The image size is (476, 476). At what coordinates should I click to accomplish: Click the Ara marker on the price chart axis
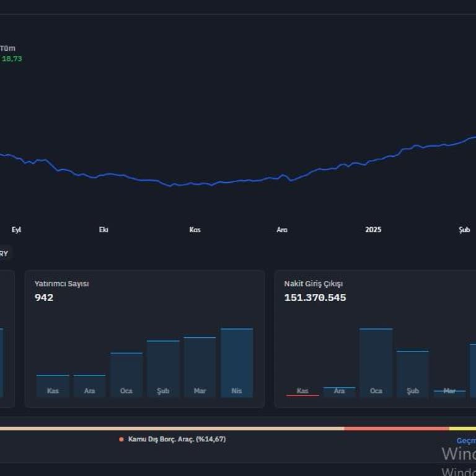(x=282, y=230)
